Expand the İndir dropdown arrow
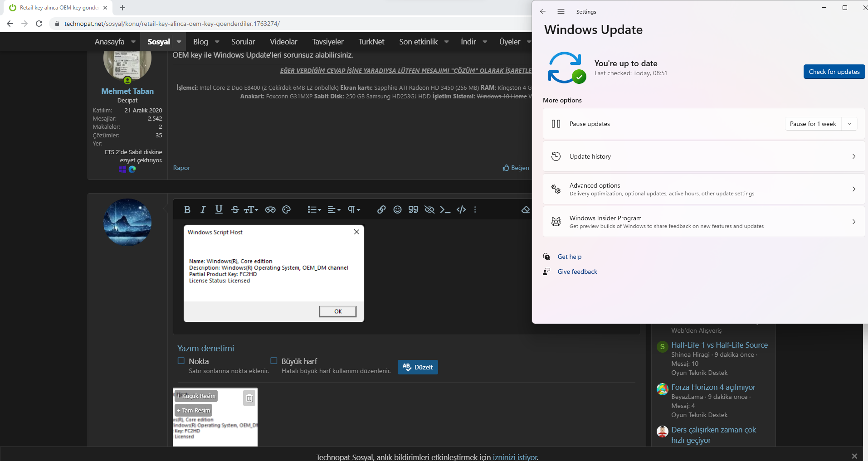This screenshot has width=868, height=461. 485,42
